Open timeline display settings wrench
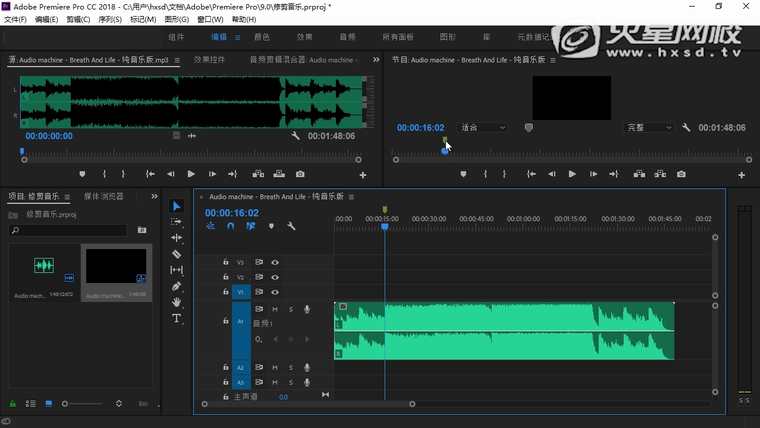Viewport: 760px width, 428px height. pos(291,226)
